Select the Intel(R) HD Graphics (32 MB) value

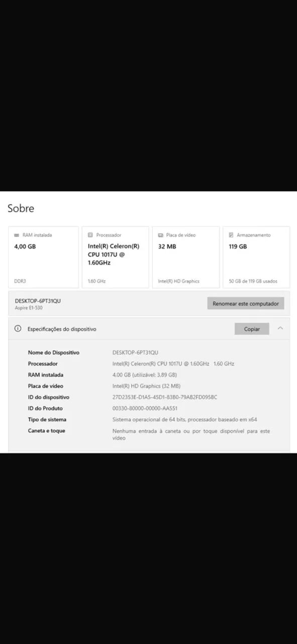[146, 386]
